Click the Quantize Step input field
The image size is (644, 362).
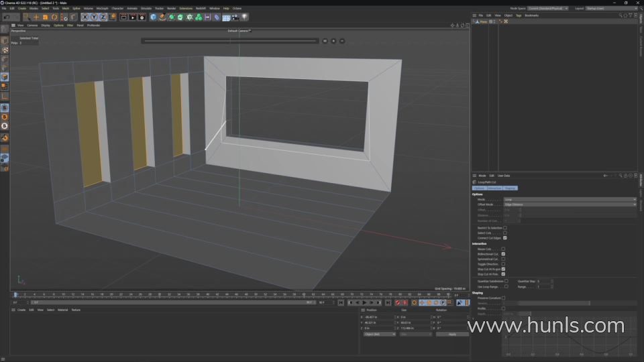point(542,281)
